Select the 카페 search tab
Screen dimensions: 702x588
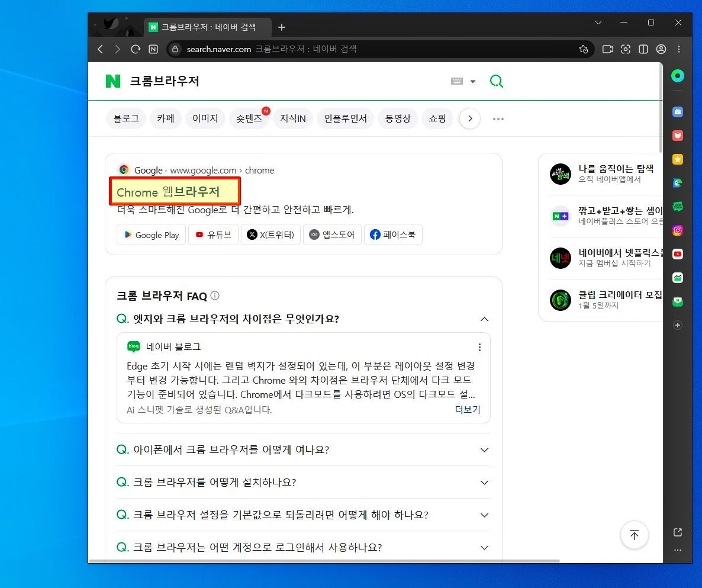166,118
